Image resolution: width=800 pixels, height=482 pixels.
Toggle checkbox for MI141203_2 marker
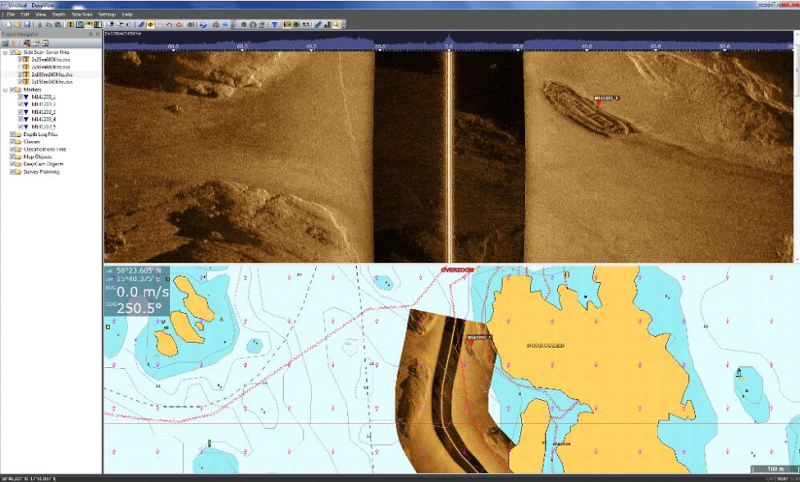click(x=22, y=104)
